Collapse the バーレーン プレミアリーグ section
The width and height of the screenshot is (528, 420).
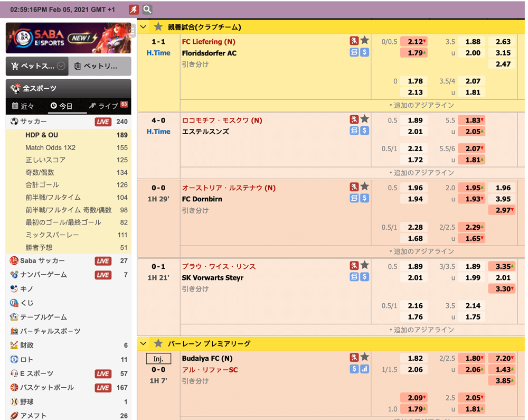[x=144, y=343]
